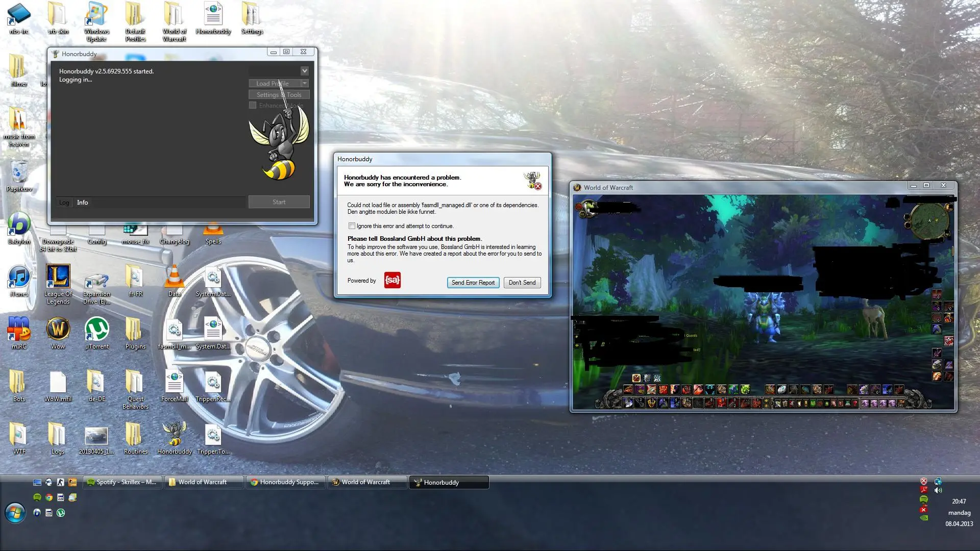The height and width of the screenshot is (551, 980).
Task: Click player portrait in World of Warcraft window
Action: [588, 208]
